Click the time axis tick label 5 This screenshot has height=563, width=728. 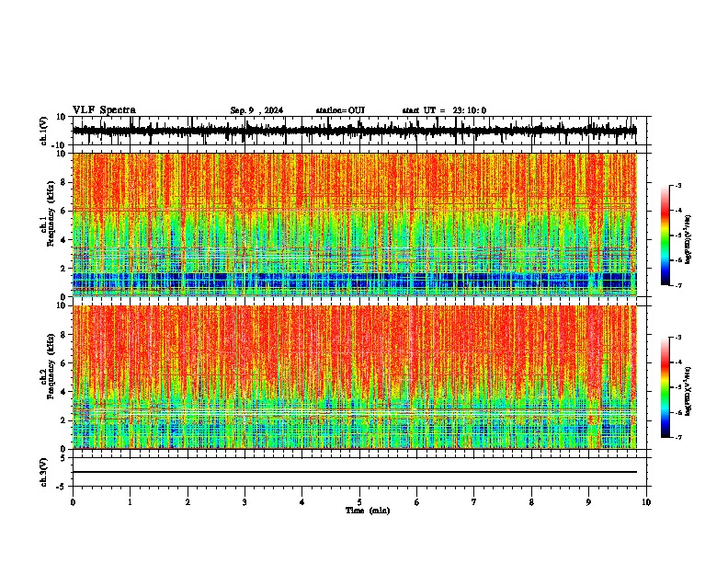[x=359, y=502]
